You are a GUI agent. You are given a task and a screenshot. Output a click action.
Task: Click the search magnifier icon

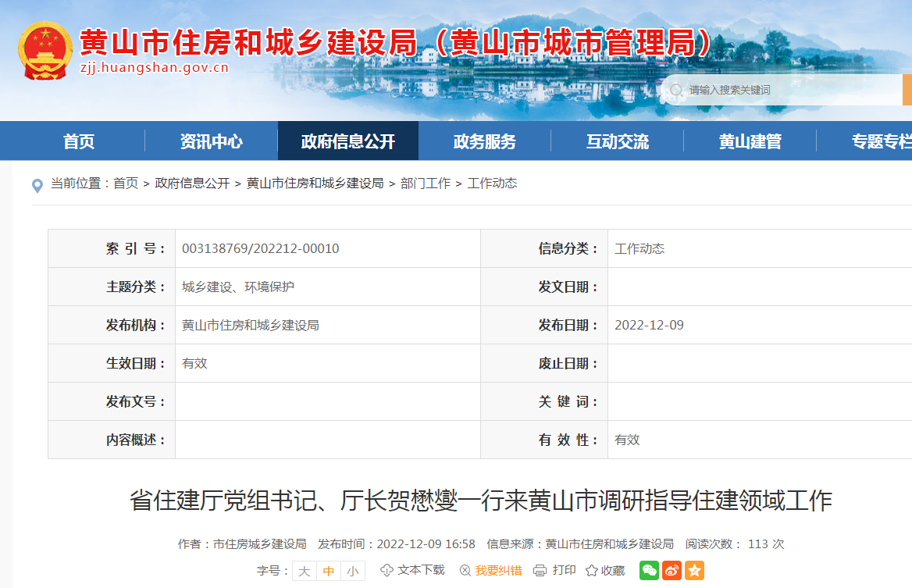(679, 90)
